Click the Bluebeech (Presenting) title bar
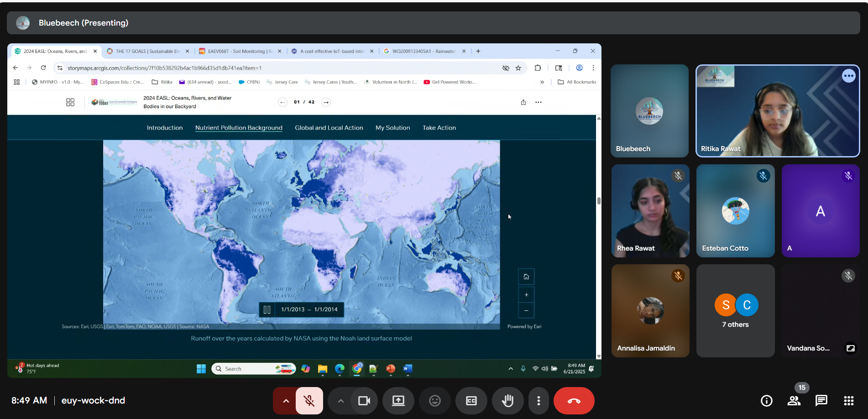The height and width of the screenshot is (419, 868). [x=84, y=23]
